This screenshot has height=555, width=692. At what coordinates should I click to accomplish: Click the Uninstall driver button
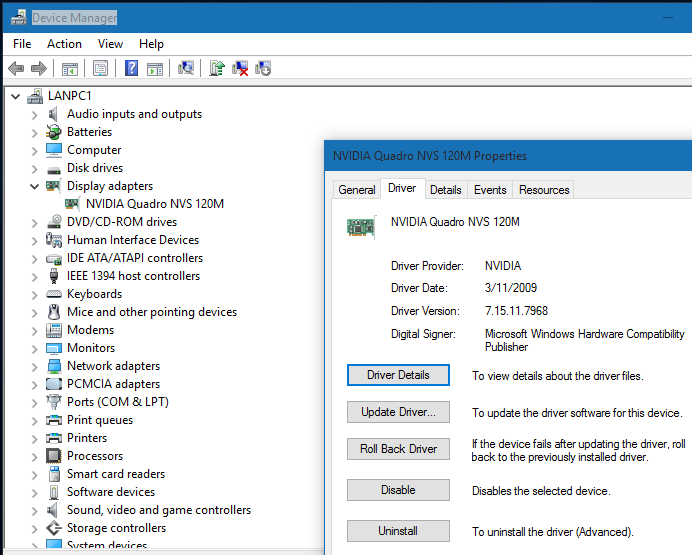(398, 531)
